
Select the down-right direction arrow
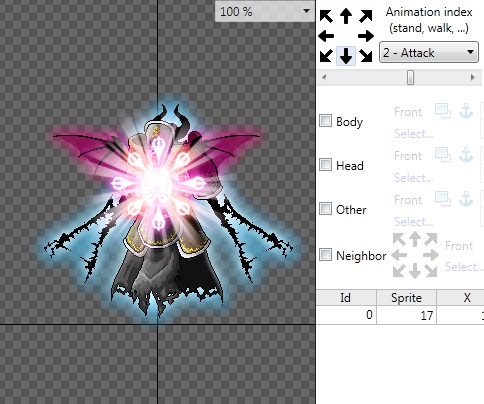tap(366, 56)
